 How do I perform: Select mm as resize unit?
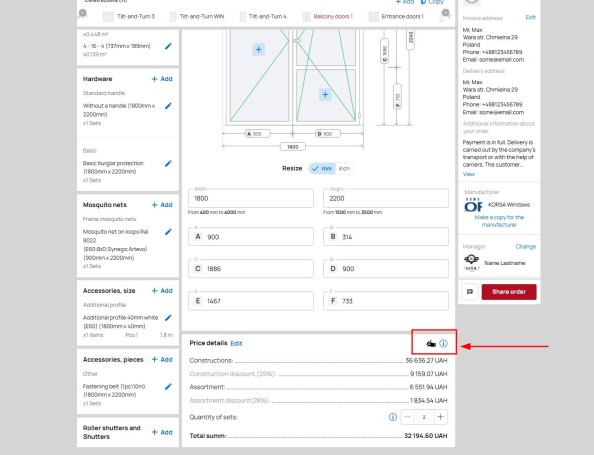tap(322, 169)
